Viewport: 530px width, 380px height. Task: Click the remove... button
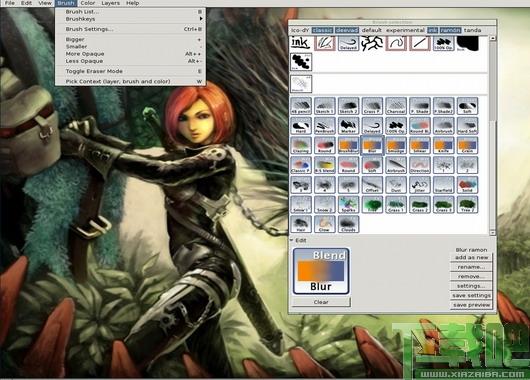(472, 276)
